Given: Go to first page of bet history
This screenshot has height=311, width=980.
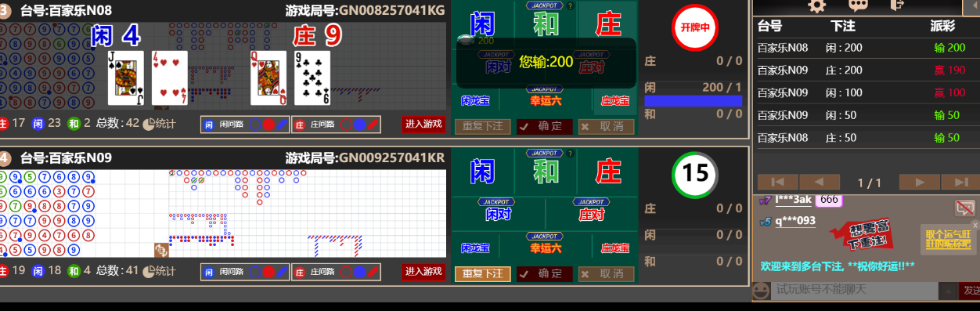Looking at the screenshot, I should (777, 182).
